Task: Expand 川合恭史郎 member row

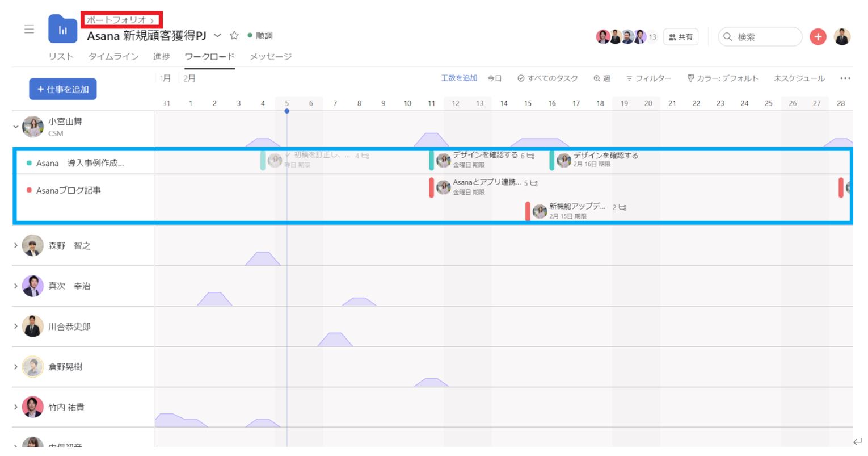Action: tap(16, 327)
